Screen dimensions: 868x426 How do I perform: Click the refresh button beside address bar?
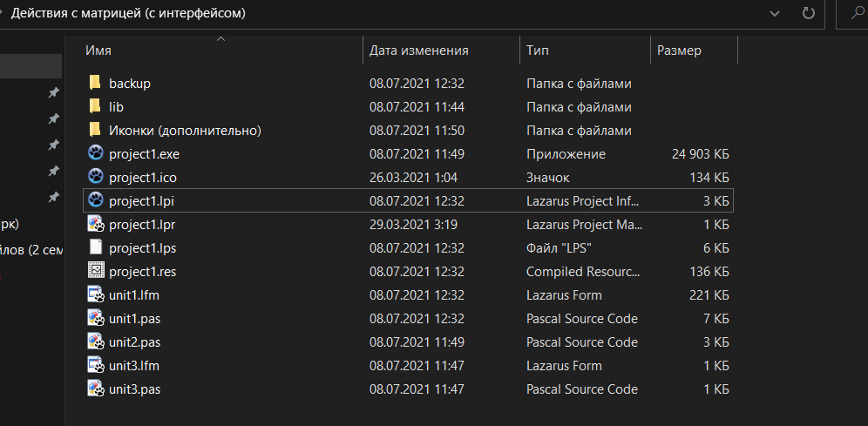[808, 14]
